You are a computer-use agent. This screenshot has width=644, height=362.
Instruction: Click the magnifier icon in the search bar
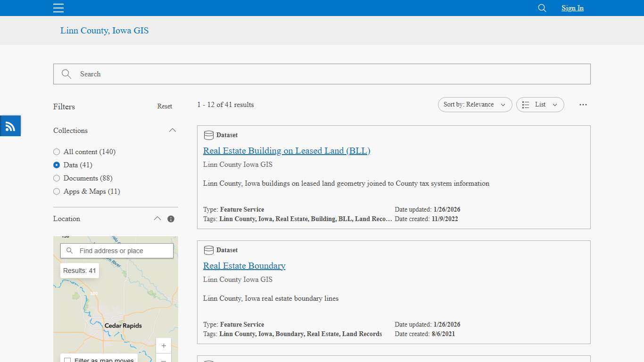66,74
